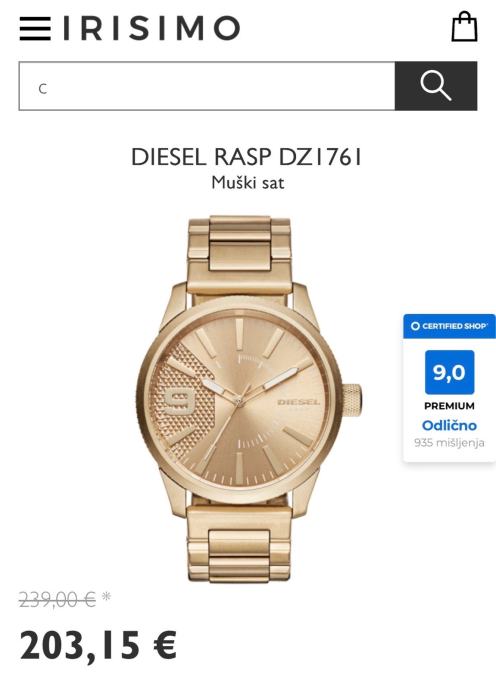Click the number 9 on watch dial
The width and height of the screenshot is (496, 690).
[180, 402]
